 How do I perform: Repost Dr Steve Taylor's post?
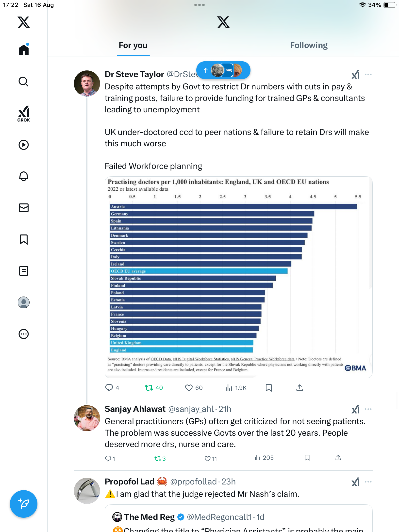click(149, 388)
